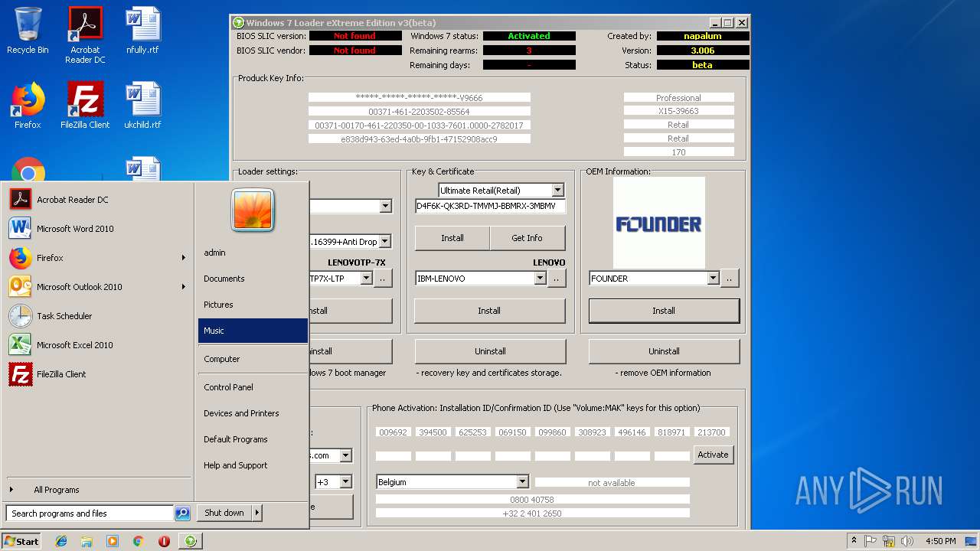Open Google Chrome from the taskbar
Viewport: 980px width, 551px height.
click(x=138, y=541)
